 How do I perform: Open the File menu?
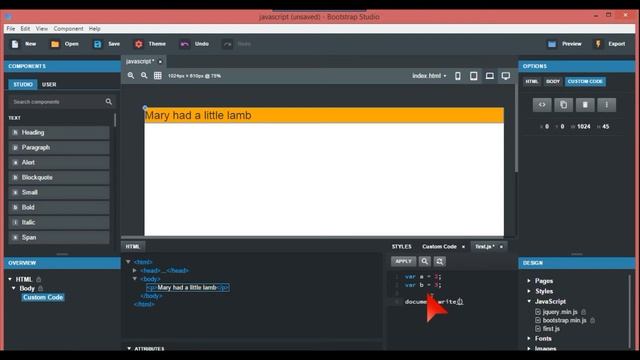point(11,29)
